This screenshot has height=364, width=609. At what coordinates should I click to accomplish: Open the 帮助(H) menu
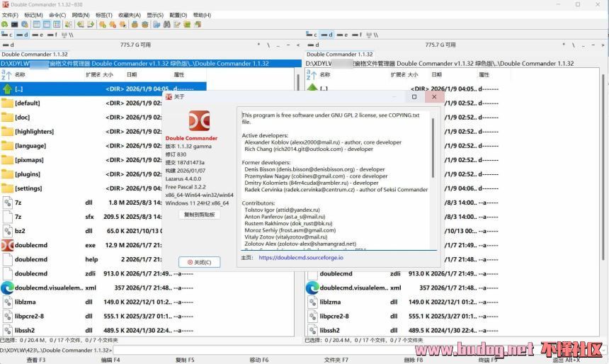(x=202, y=15)
